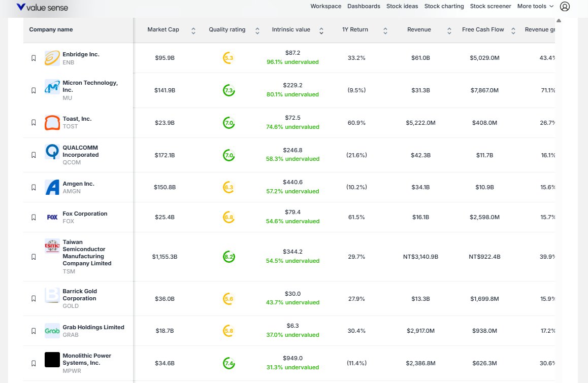The image size is (588, 383).
Task: Click Qualcomm 7.0 quality rating badge
Action: pos(228,155)
